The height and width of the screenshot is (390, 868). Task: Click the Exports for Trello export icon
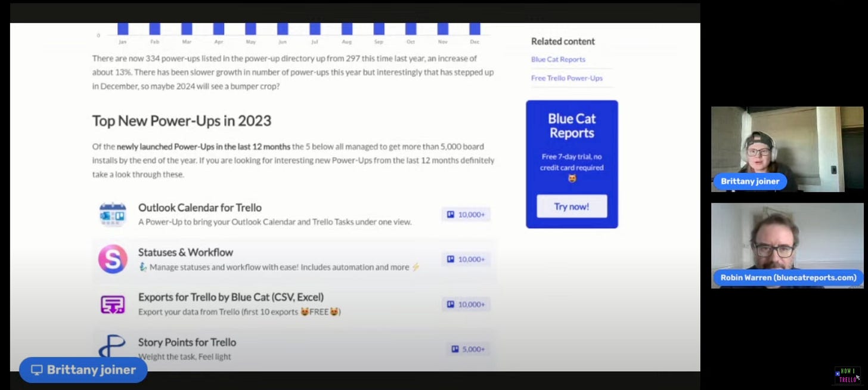click(112, 304)
